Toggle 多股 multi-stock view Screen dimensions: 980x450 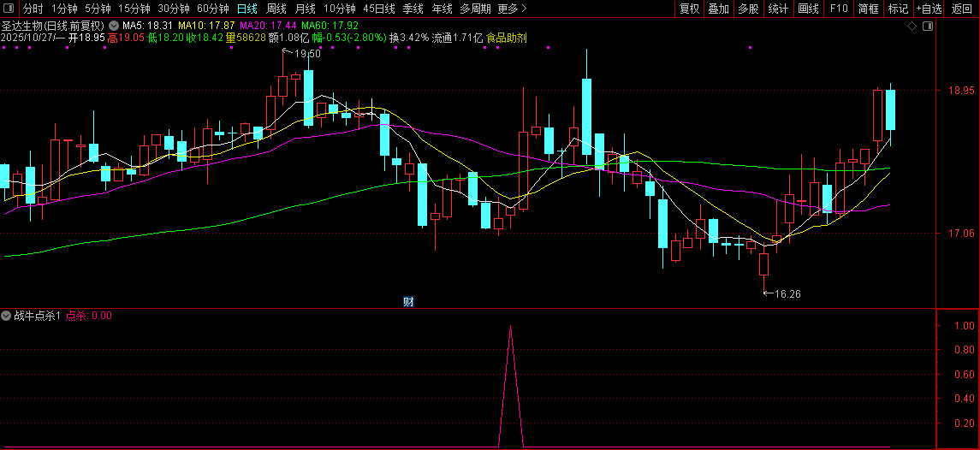coord(748,9)
